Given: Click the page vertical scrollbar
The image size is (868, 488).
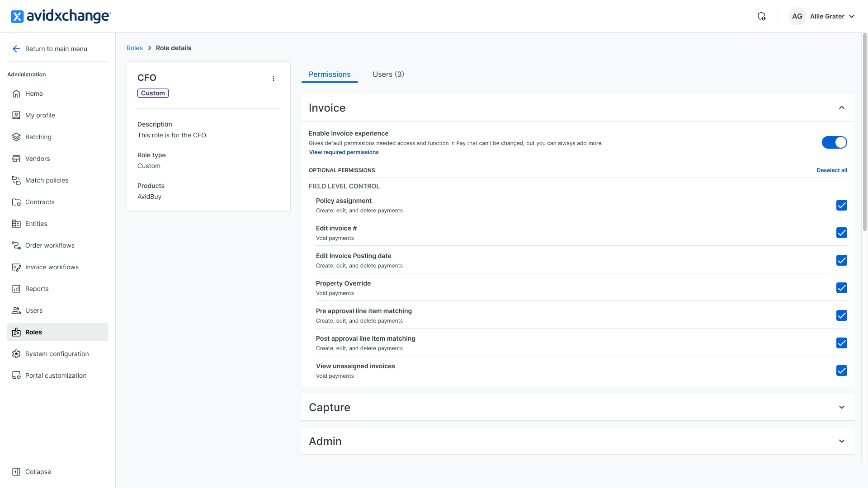Looking at the screenshot, I should [865, 133].
